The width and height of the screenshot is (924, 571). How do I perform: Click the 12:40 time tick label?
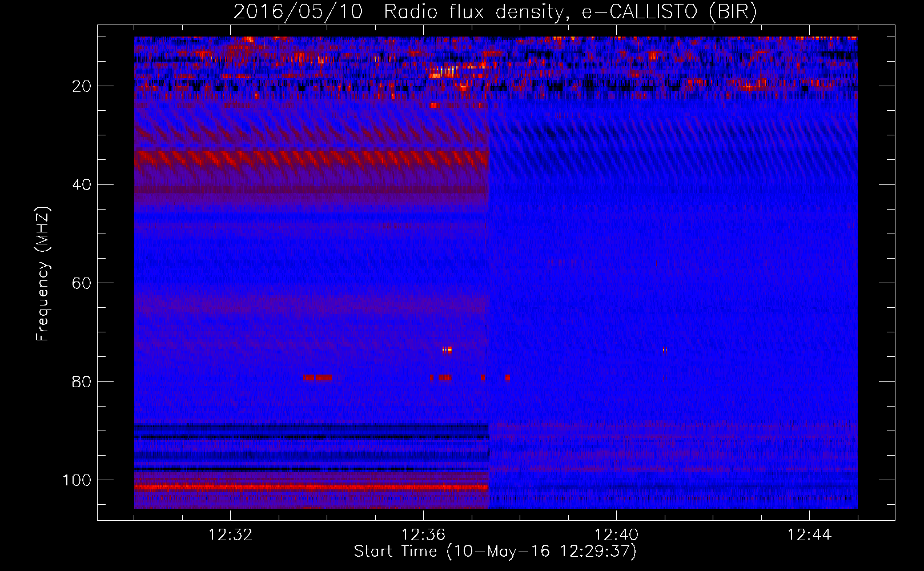pyautogui.click(x=616, y=535)
